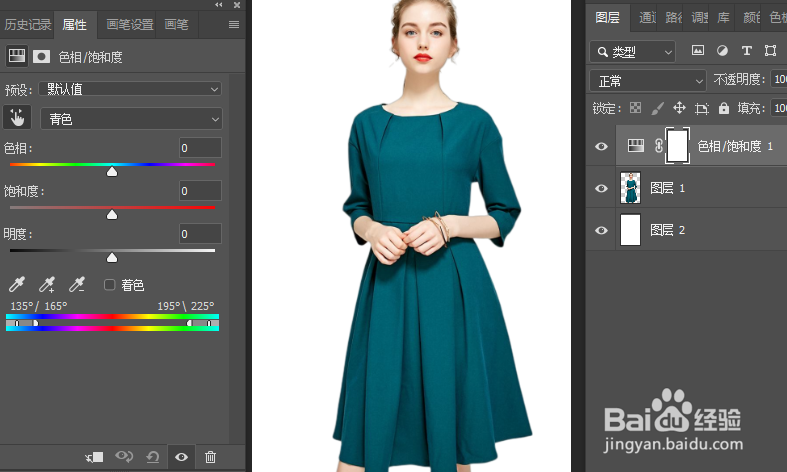Hide the 图层 2 layer
Viewport: 787px width, 472px height.
601,230
